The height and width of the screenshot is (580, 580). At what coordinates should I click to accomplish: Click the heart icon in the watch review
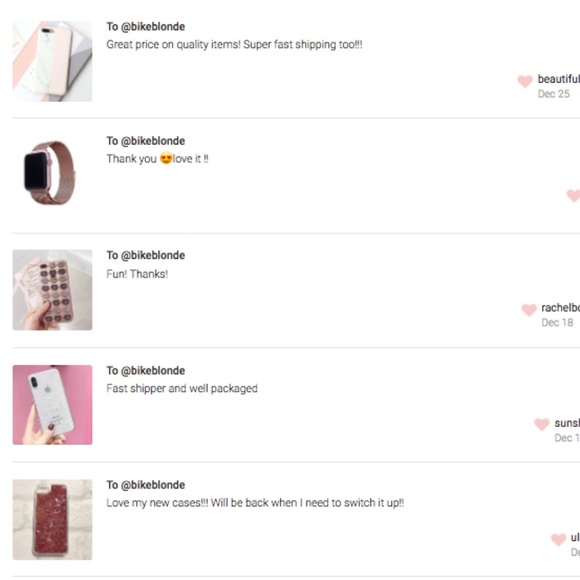574,196
